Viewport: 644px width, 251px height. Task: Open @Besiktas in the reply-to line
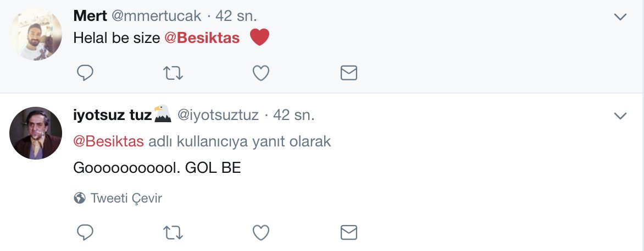[x=108, y=141]
